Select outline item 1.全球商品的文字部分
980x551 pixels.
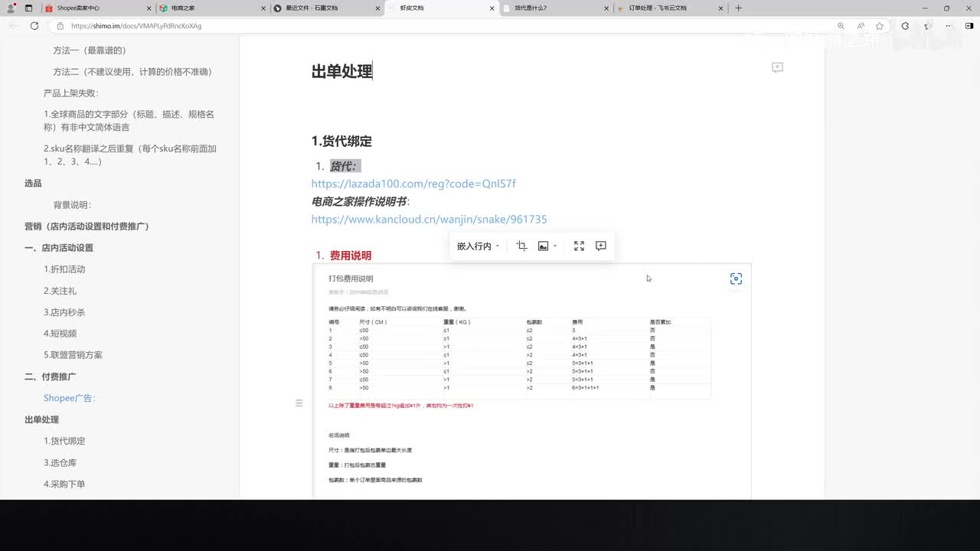[x=129, y=121]
